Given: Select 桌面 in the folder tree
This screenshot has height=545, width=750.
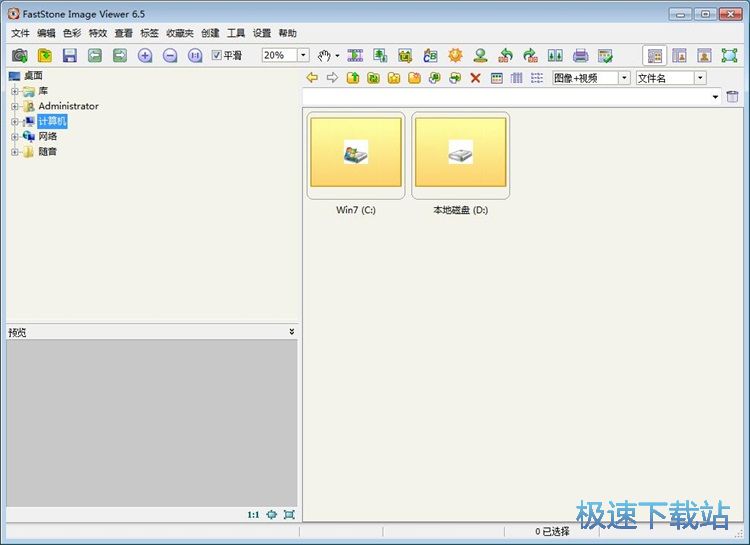Looking at the screenshot, I should (33, 76).
